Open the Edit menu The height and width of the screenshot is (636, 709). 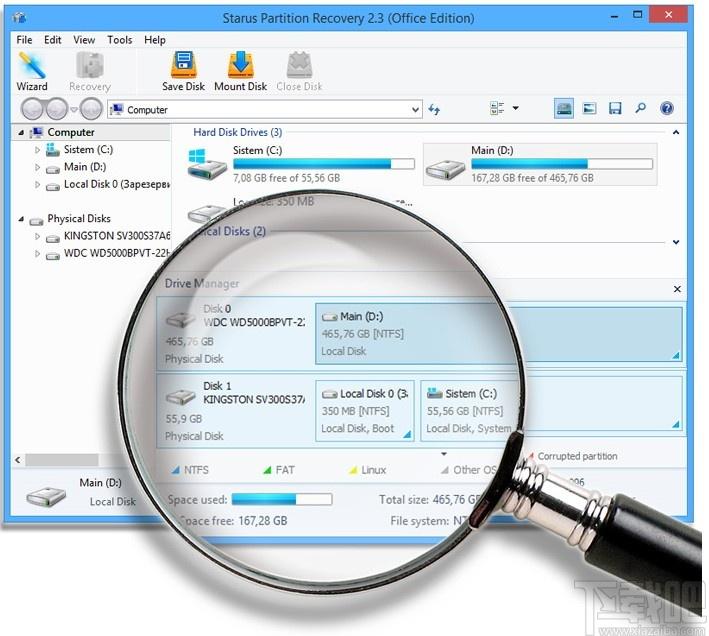(x=52, y=40)
